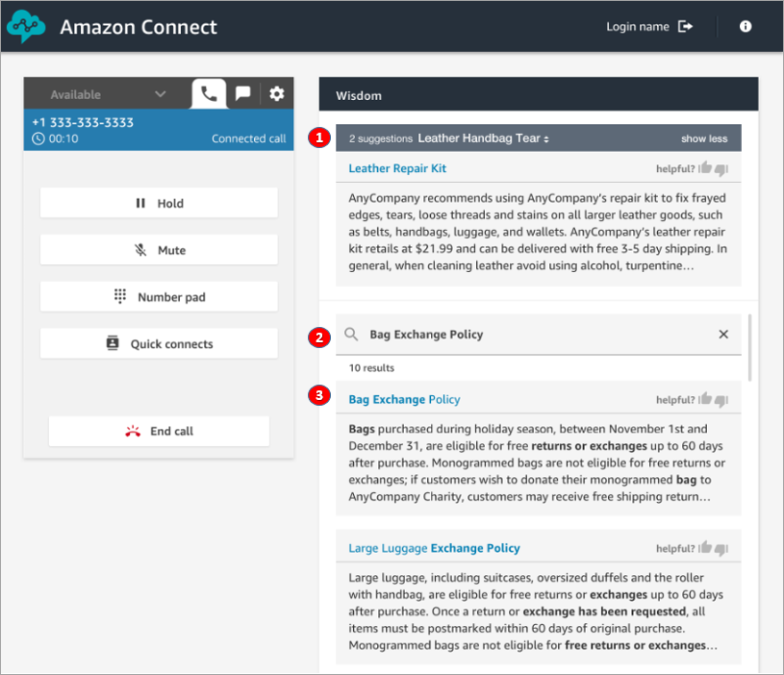The image size is (784, 675).
Task: Mute the connected call
Action: [x=159, y=250]
